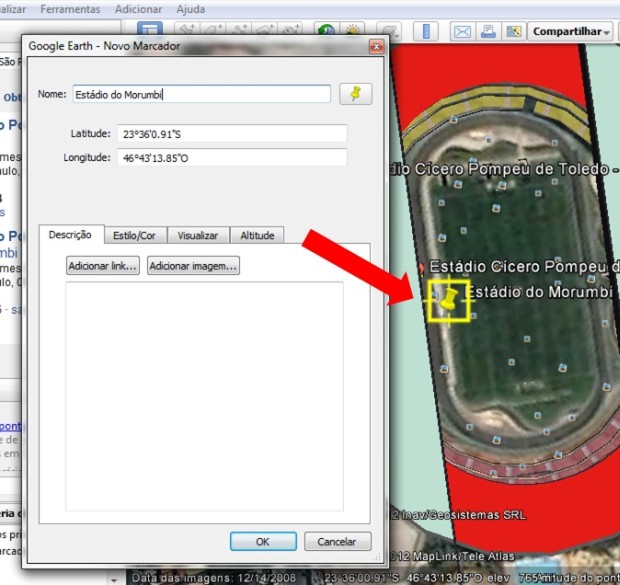This screenshot has width=620, height=585.
Task: Click the Latitude input field
Action: (232, 134)
